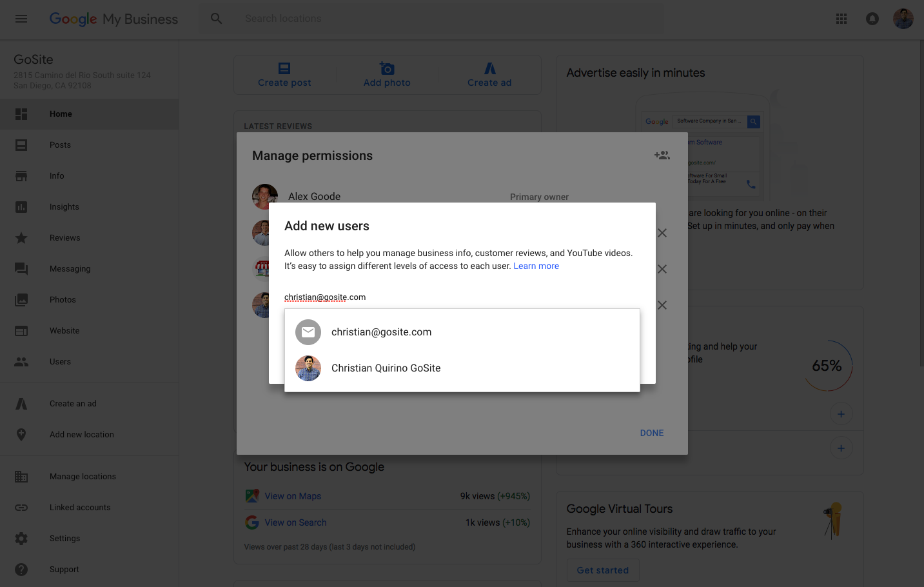This screenshot has width=924, height=587.
Task: Click the Learn more link
Action: point(536,266)
